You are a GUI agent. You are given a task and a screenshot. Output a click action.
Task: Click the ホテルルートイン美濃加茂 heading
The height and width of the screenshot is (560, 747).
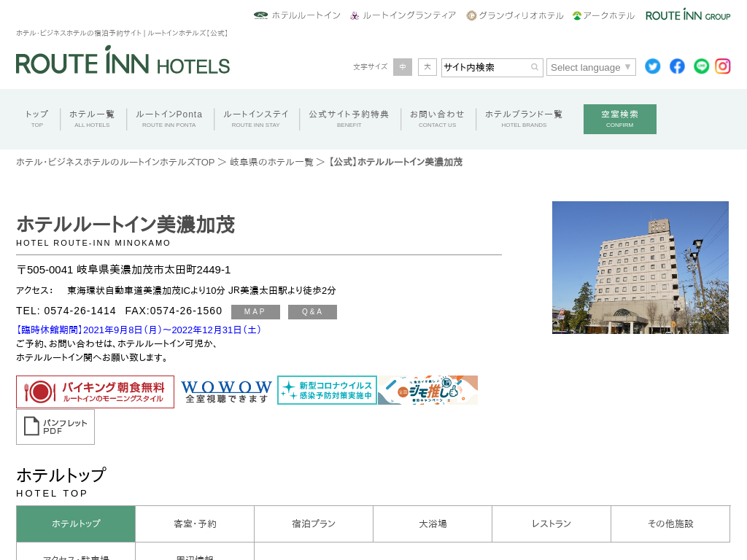pos(125,225)
